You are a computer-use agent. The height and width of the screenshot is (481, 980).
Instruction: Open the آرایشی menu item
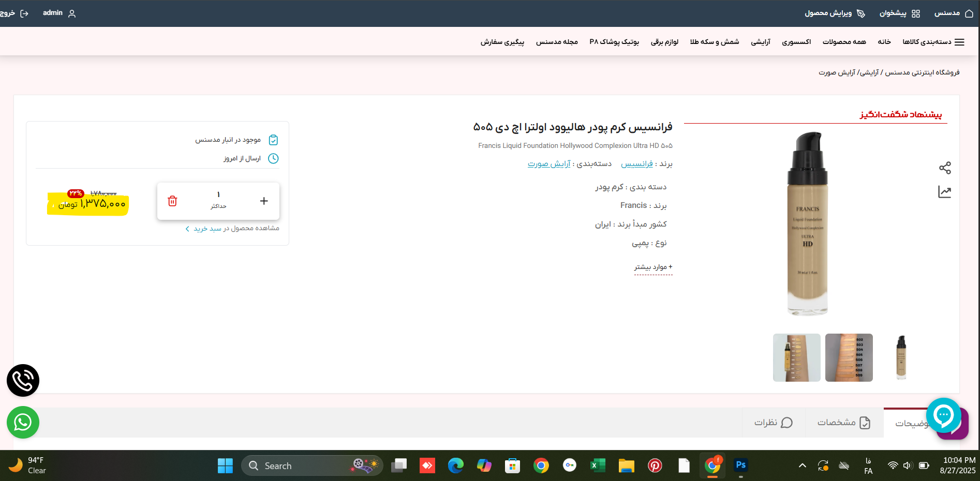point(760,42)
